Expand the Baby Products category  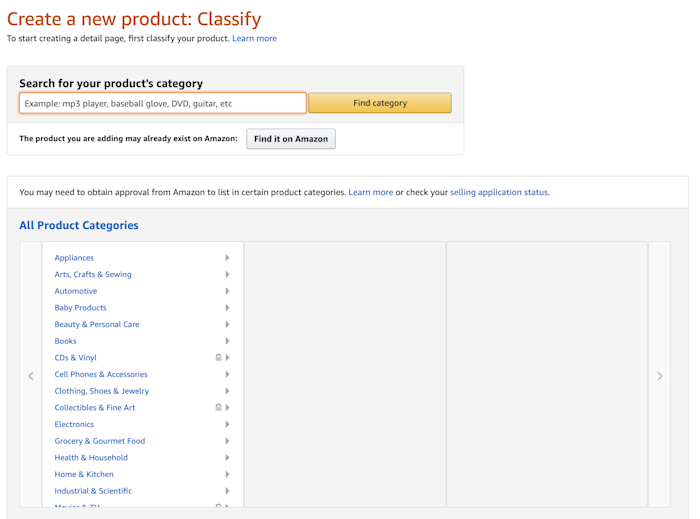tap(80, 308)
